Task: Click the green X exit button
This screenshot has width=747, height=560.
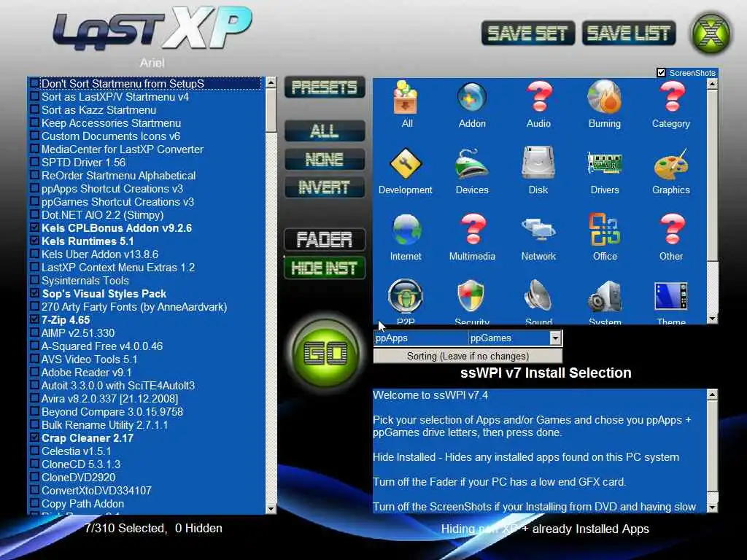Action: pos(711,34)
